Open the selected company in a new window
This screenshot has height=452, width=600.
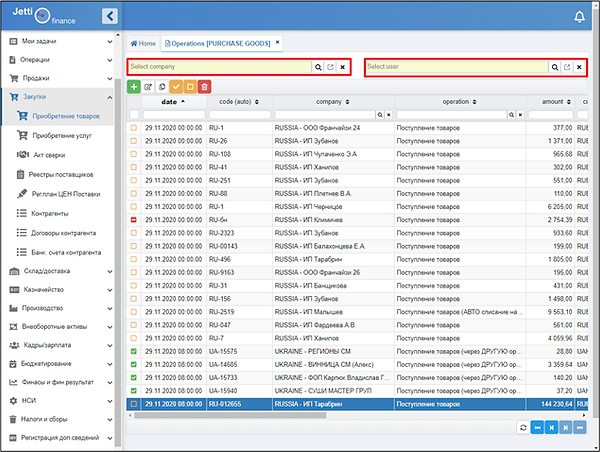330,67
